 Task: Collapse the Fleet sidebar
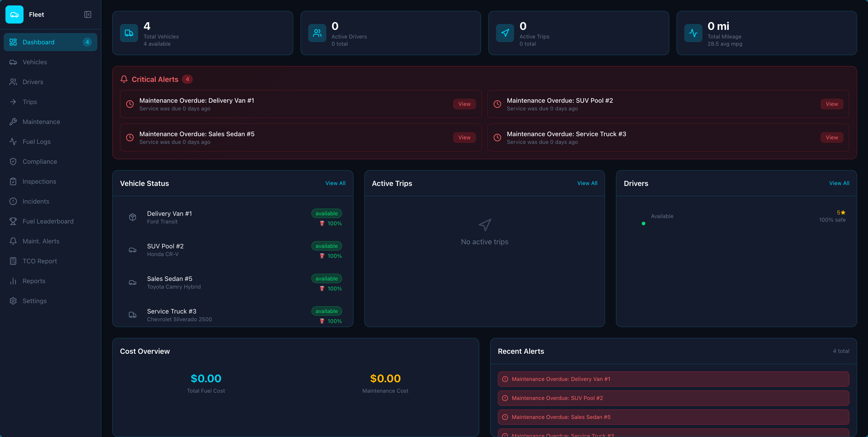[88, 14]
